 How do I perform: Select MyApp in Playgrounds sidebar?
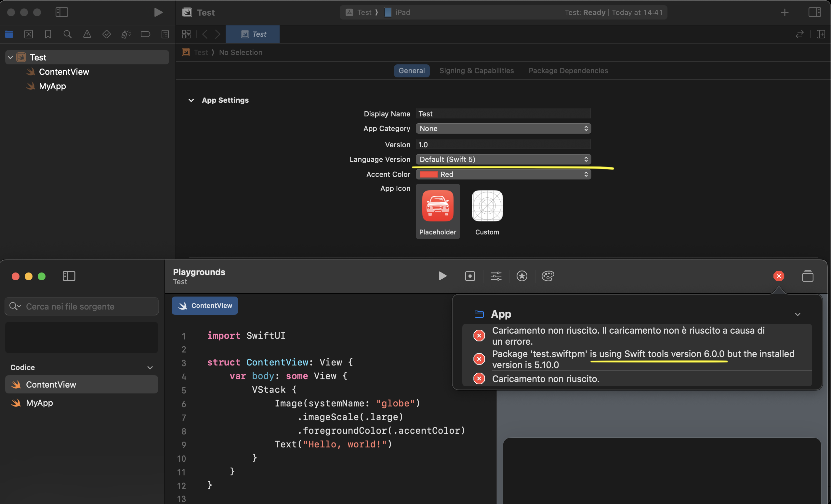pos(82,403)
